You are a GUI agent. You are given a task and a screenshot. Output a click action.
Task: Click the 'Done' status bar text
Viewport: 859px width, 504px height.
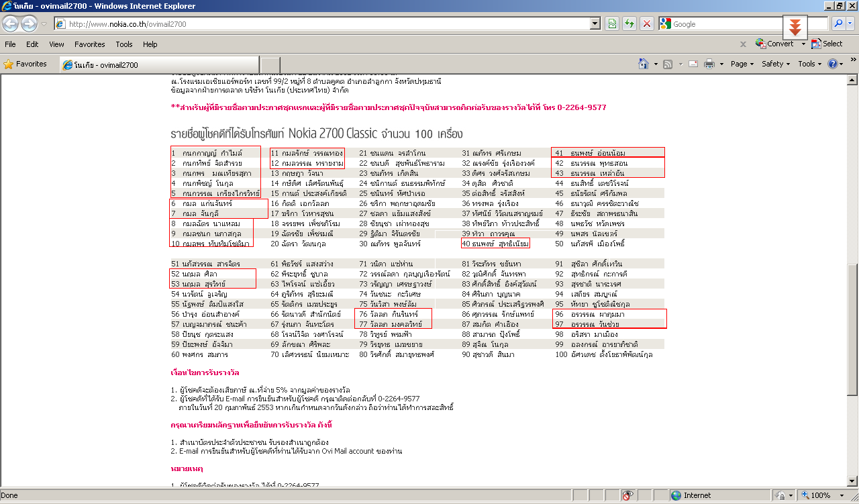tap(9, 496)
